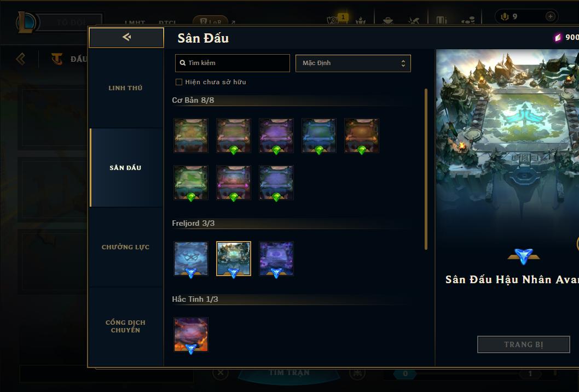Click the back arrow in the Sân Đấu panel
This screenshot has width=579, height=392.
126,37
